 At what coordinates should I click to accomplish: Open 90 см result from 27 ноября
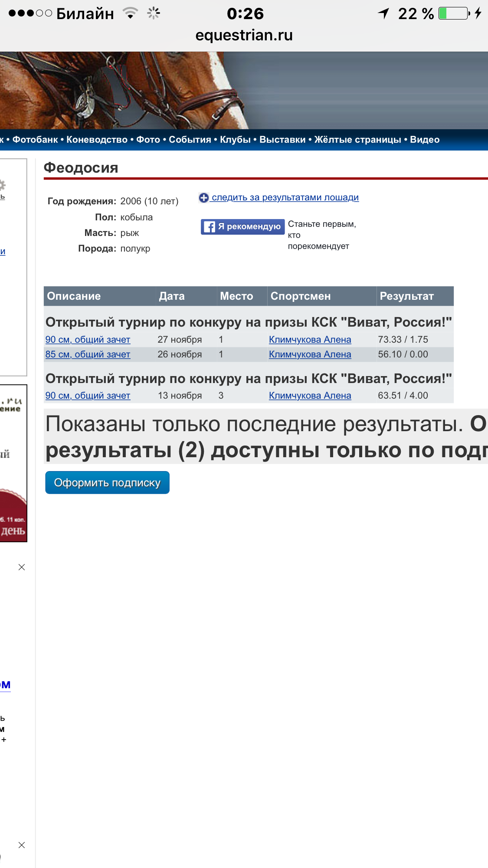coord(88,340)
